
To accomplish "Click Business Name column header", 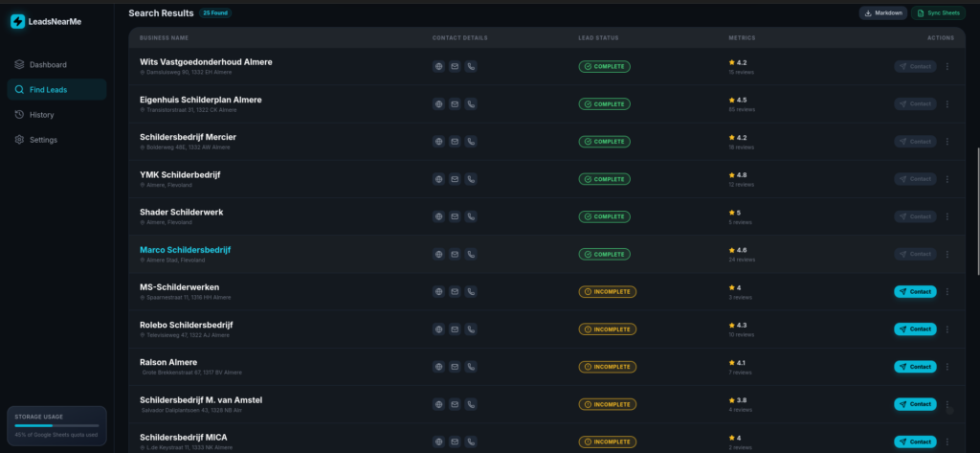I will coord(164,38).
